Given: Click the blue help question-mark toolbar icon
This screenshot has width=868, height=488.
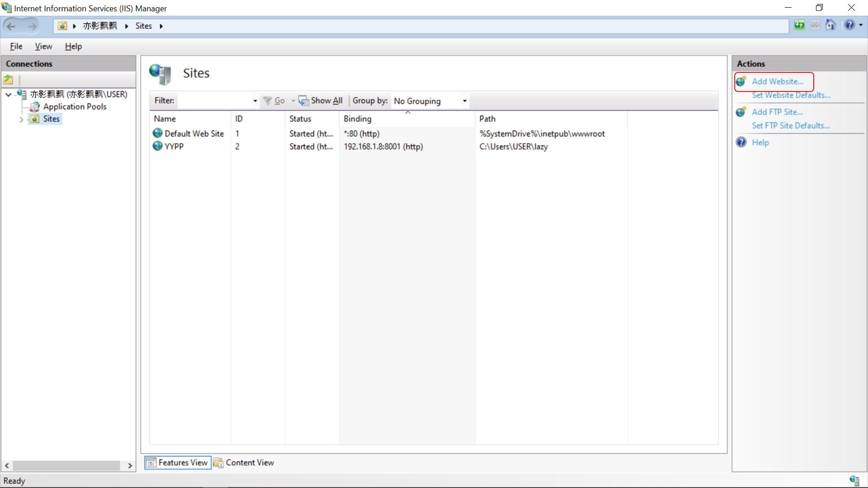Looking at the screenshot, I should pyautogui.click(x=849, y=25).
